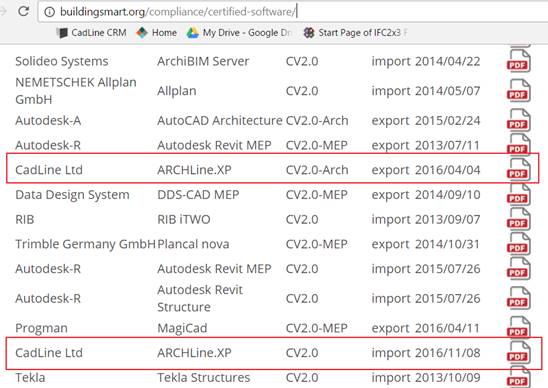
Task: Click the date 2016/04/04 cell
Action: coord(448,170)
